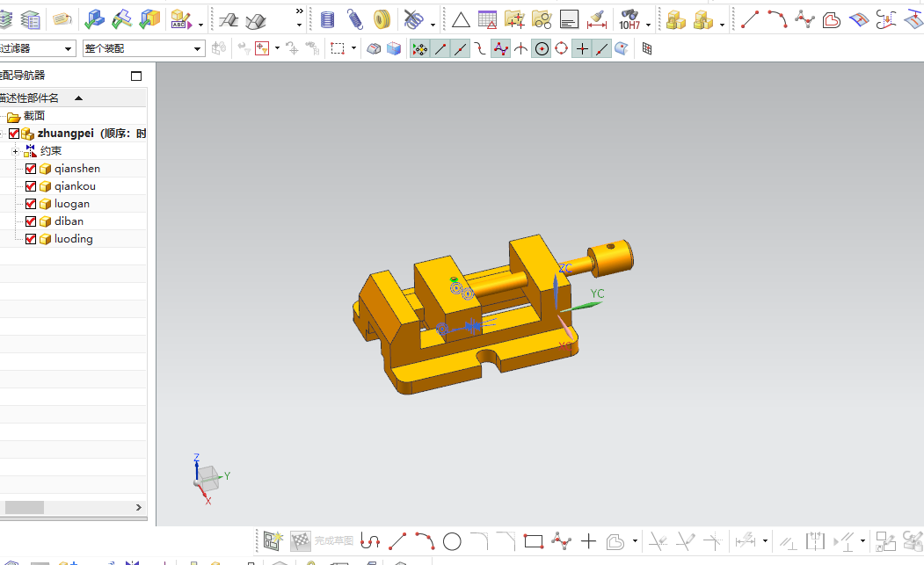Viewport: 924px width, 565px height.
Task: Select the Line tool in top toolbar
Action: (750, 19)
